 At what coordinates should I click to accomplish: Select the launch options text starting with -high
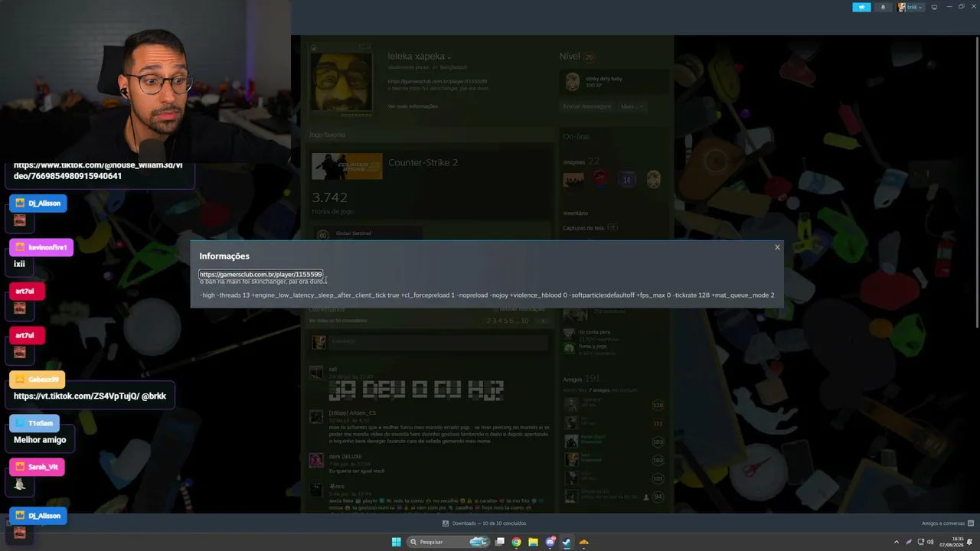click(487, 295)
